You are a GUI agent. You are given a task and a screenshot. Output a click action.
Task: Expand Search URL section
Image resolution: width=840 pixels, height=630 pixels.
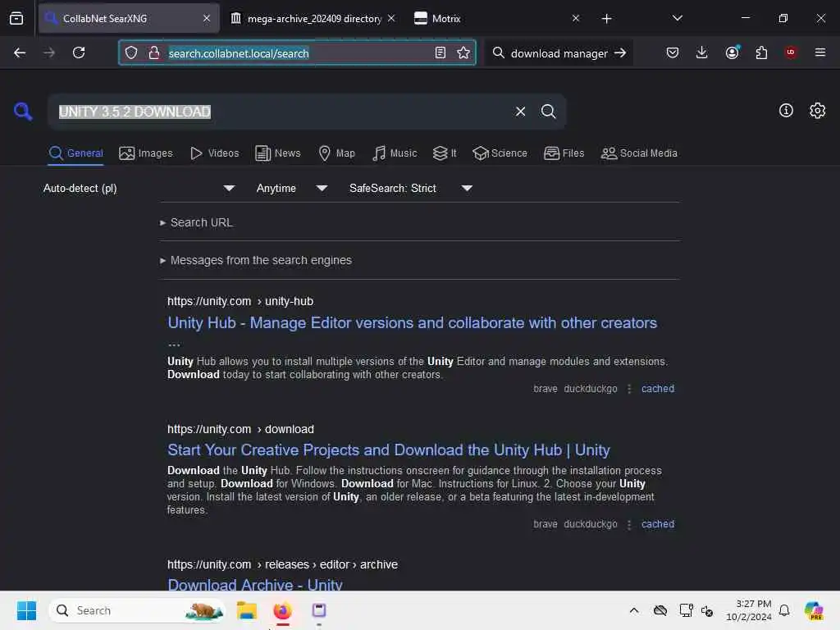[196, 222]
